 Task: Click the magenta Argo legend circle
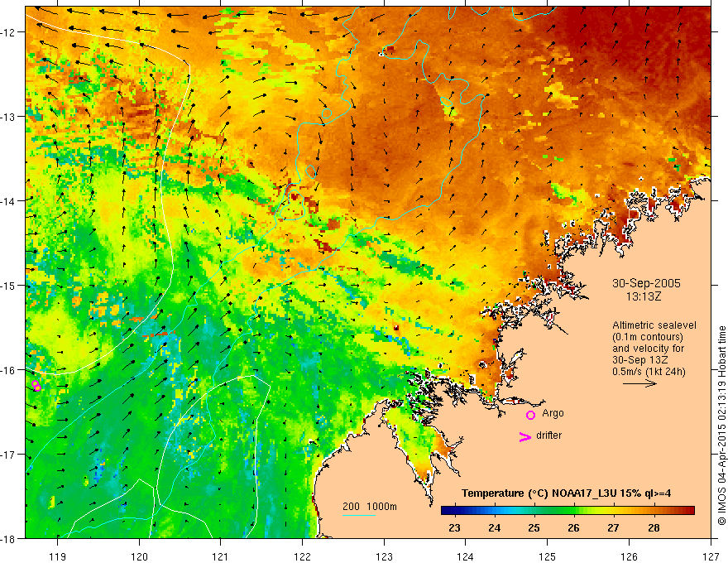tap(530, 415)
